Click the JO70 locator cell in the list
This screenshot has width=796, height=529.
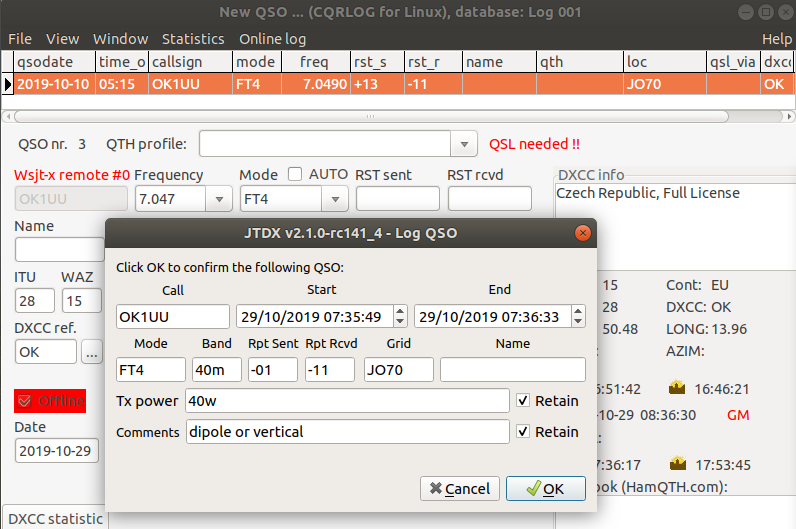tap(665, 84)
